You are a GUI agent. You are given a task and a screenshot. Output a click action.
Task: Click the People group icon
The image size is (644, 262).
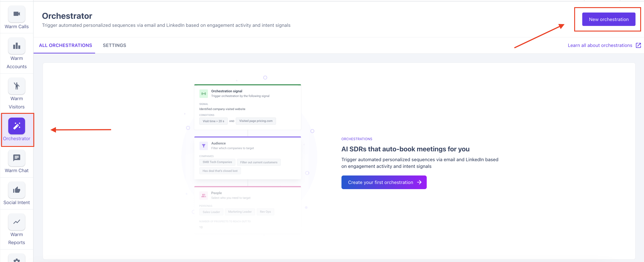(203, 195)
